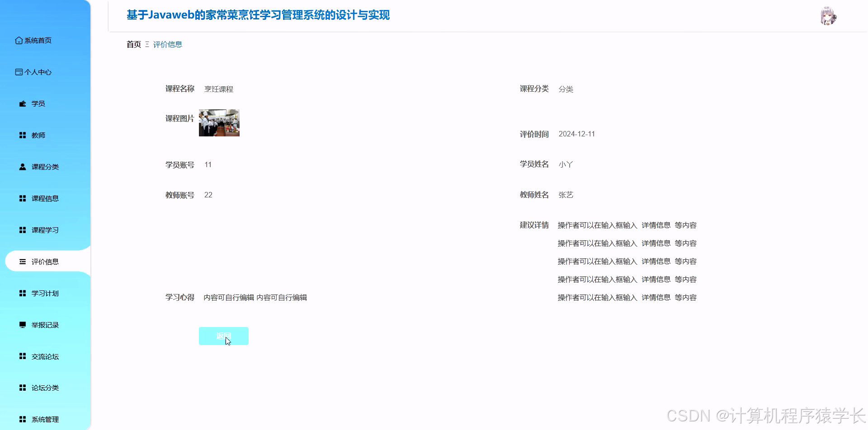868x430 pixels.
Task: Click the 评价信息 list icon
Action: tap(22, 261)
